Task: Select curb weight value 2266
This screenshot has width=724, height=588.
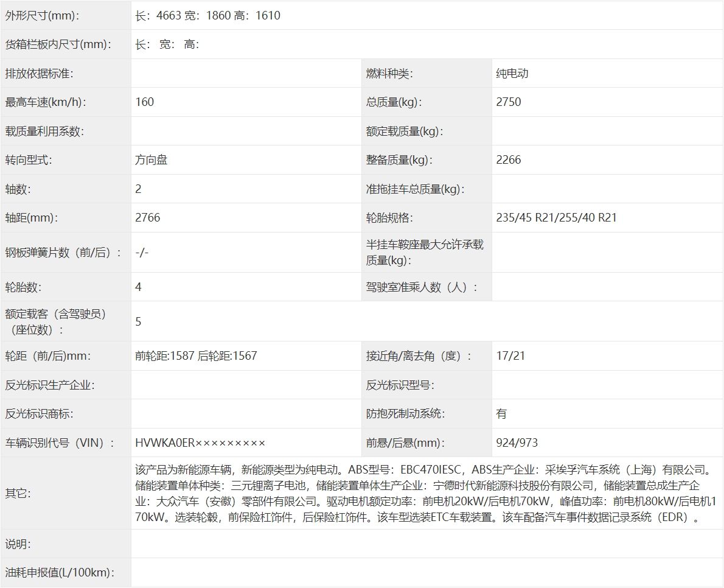Action: click(509, 160)
